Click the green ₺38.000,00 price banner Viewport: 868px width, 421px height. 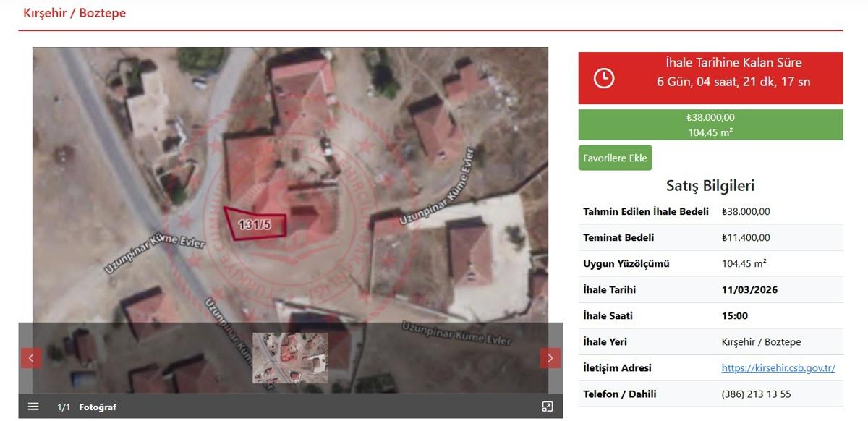point(710,124)
